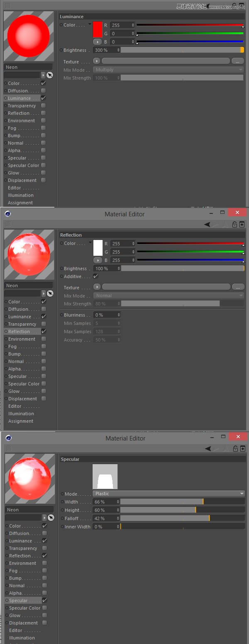The width and height of the screenshot is (249, 644).
Task: Click the Neon name field in the Luminance window
Action: (28, 67)
